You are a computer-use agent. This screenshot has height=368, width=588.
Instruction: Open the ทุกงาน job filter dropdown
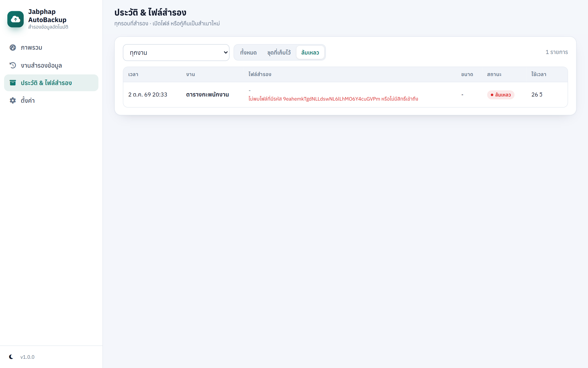pos(176,53)
